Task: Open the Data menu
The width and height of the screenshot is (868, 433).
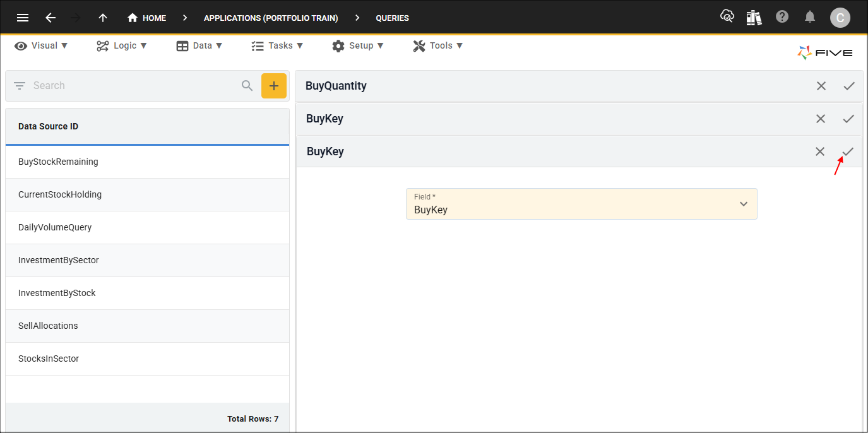Action: coord(199,45)
